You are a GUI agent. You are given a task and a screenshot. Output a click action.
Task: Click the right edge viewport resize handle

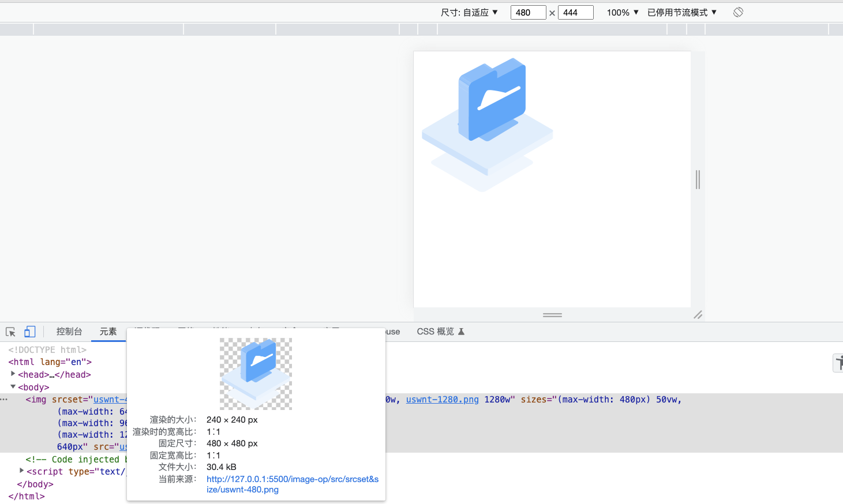[698, 179]
